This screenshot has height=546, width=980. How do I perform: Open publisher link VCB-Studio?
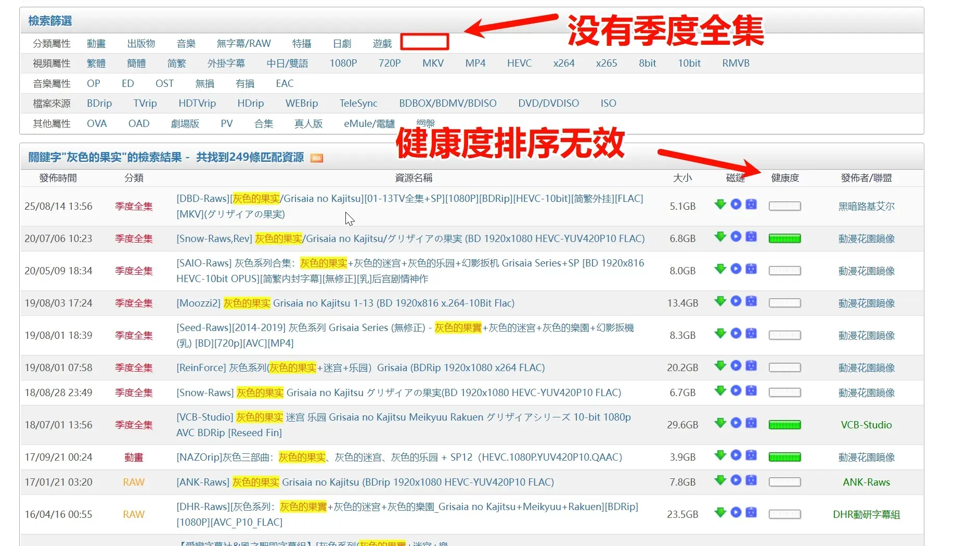pyautogui.click(x=866, y=425)
